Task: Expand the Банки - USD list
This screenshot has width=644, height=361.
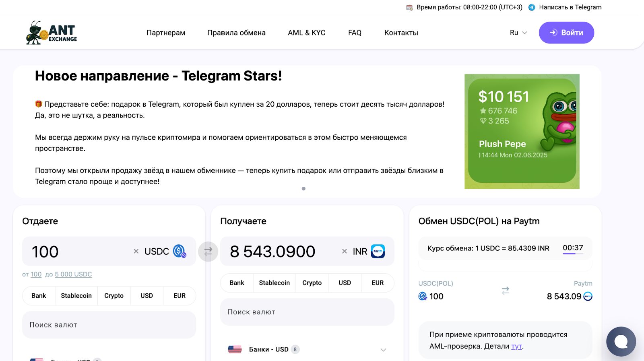Action: click(383, 350)
